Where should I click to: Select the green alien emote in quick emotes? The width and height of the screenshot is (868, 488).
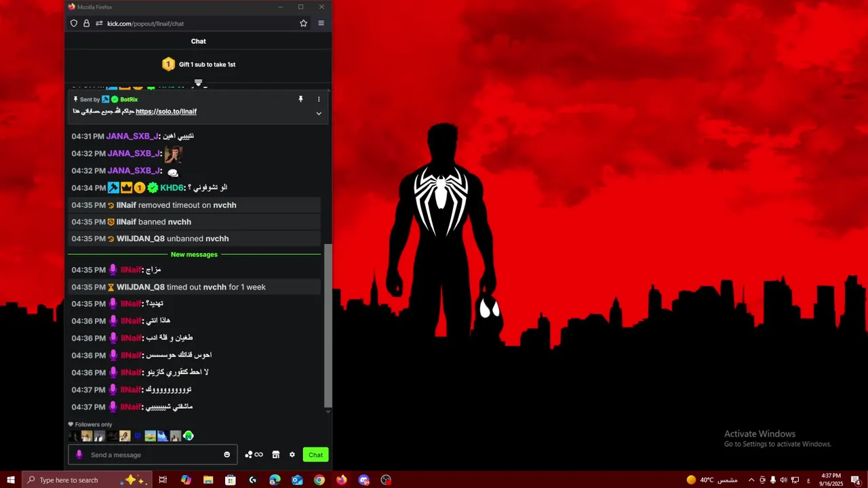coord(189,436)
